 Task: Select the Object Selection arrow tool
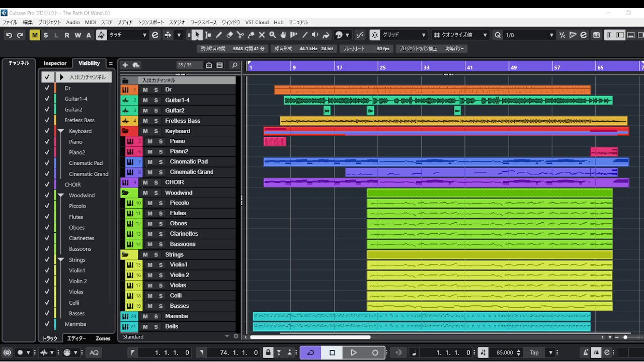pos(197,35)
